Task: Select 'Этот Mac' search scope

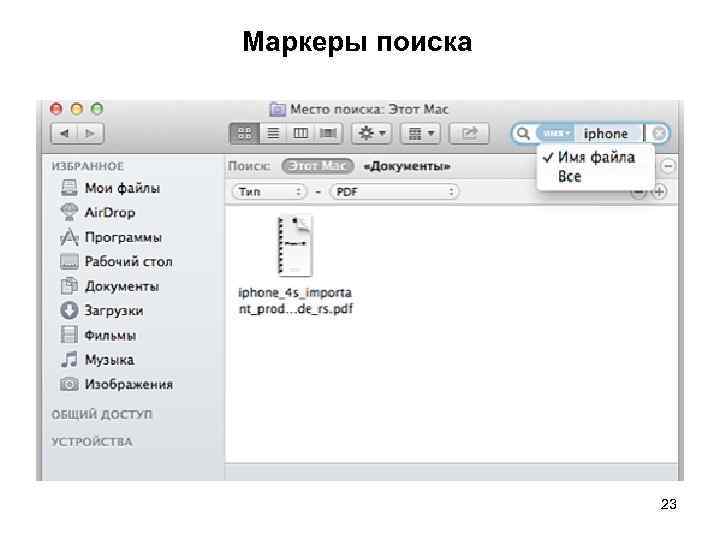Action: point(318,166)
